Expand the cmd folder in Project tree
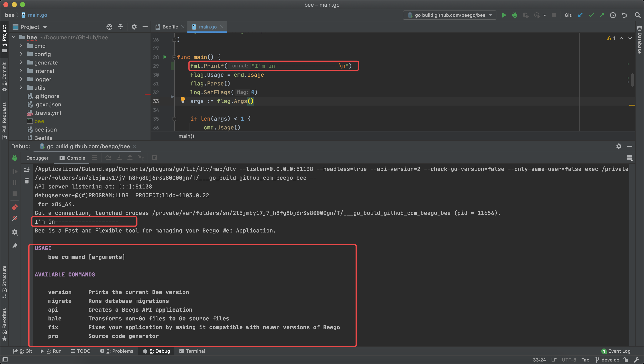The image size is (644, 364). point(21,46)
